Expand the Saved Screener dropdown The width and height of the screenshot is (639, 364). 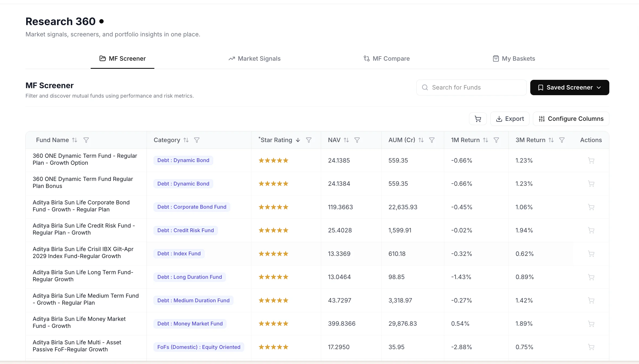pos(569,87)
